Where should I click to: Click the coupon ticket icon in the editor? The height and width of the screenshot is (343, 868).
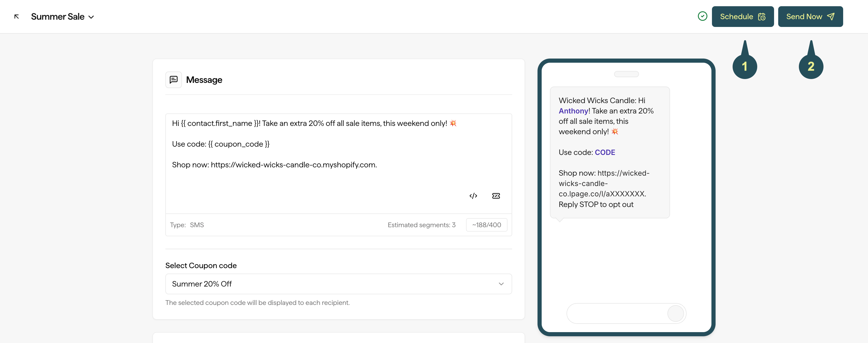tap(496, 196)
